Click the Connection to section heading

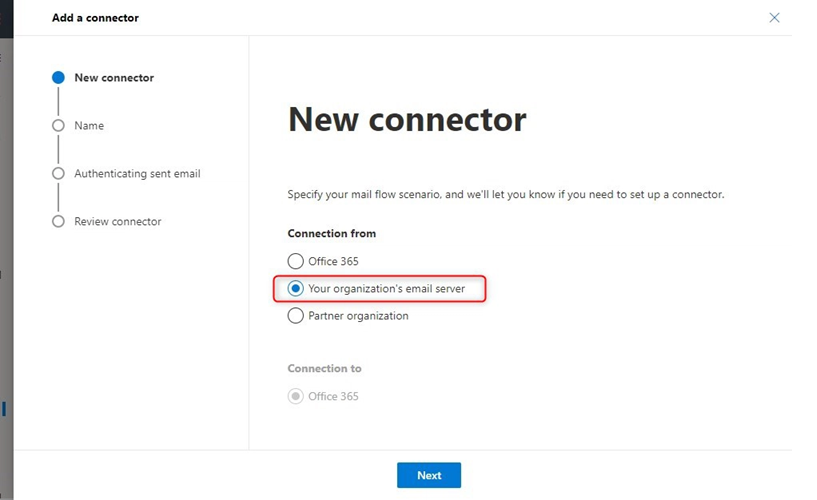click(324, 369)
